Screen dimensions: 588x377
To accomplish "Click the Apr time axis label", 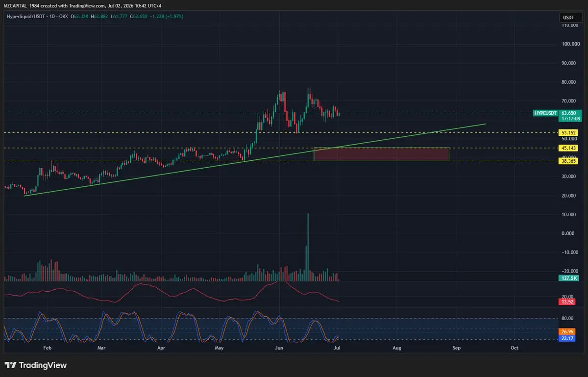I will pos(161,348).
